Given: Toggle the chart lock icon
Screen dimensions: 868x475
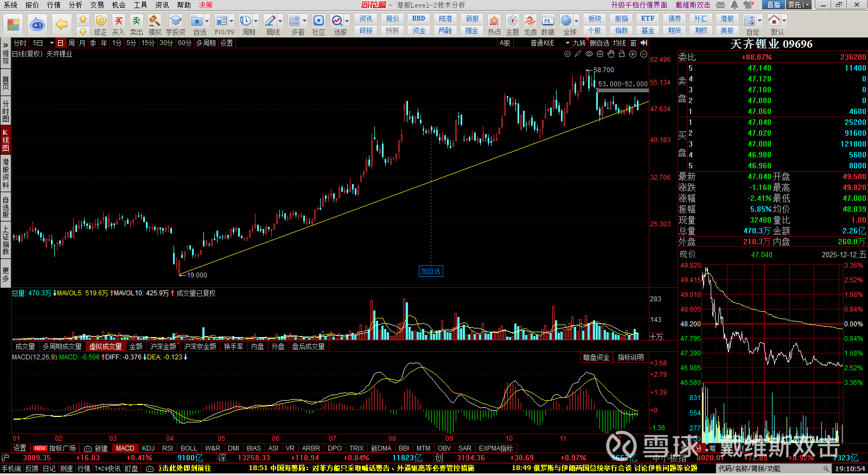Looking at the screenshot, I should point(622,54).
